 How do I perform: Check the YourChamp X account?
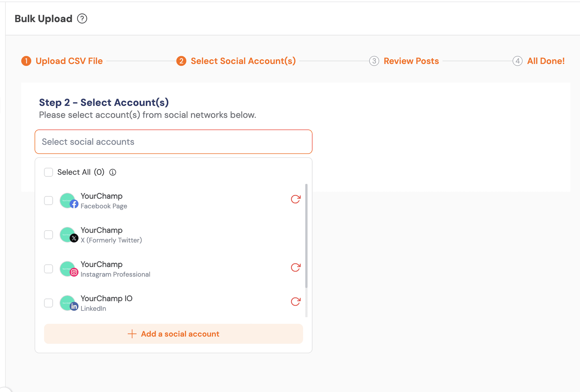[49, 235]
